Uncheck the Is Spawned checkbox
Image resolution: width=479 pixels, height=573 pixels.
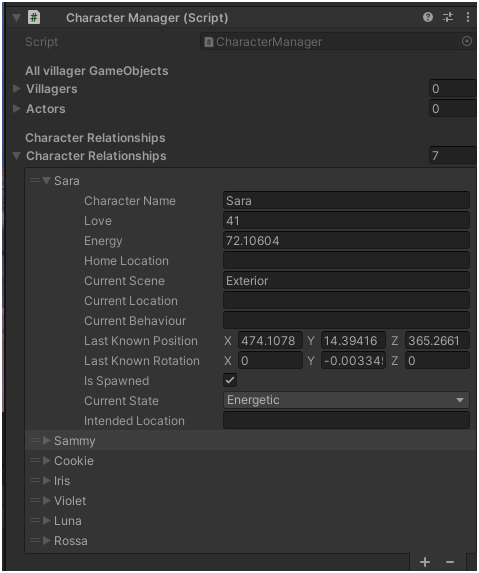tap(230, 380)
